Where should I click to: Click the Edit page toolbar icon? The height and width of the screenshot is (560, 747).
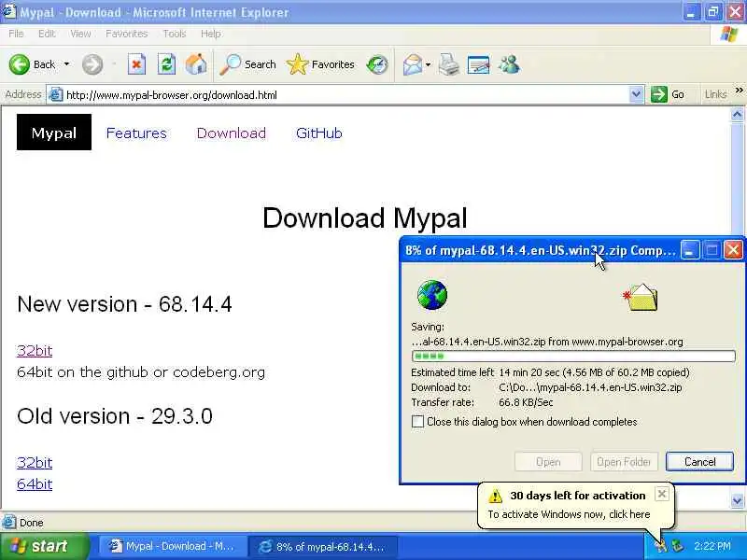coord(478,64)
